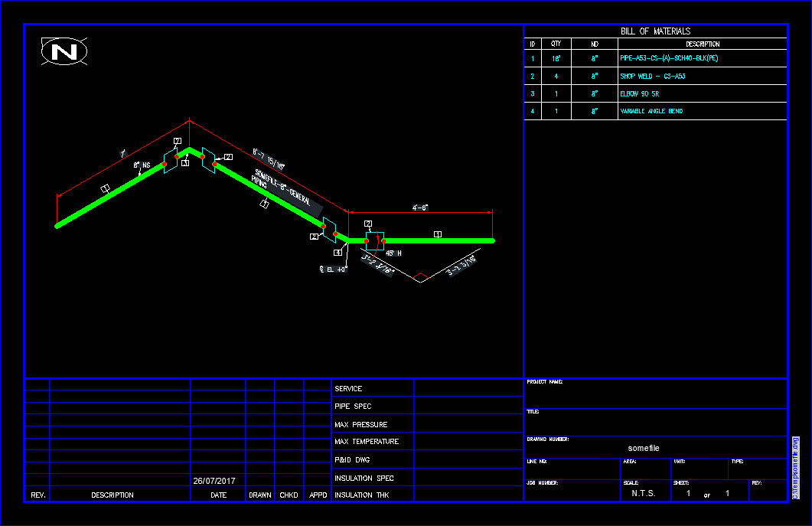Click the PIPE-A53-CS-(A)-SCH40-BLK(PE) description
This screenshot has width=812, height=526.
tap(669, 58)
